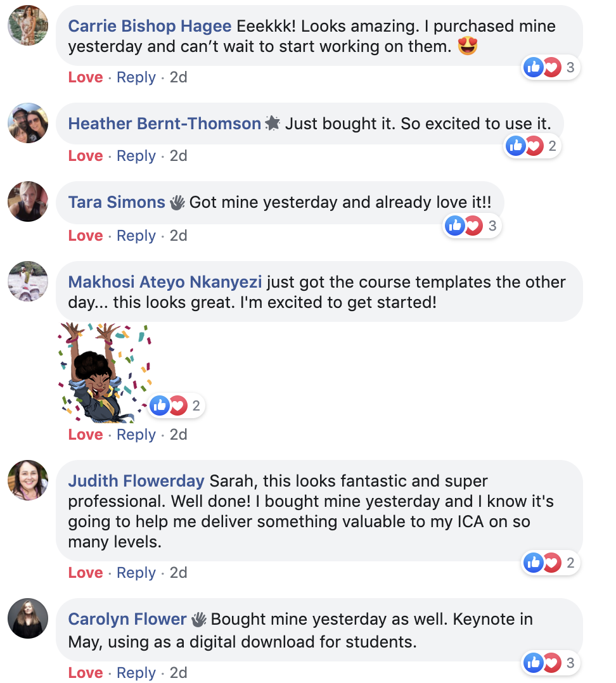Open reactions on Makhosi's celebration sticker
Viewport: 616px width, 683px height.
(x=177, y=405)
